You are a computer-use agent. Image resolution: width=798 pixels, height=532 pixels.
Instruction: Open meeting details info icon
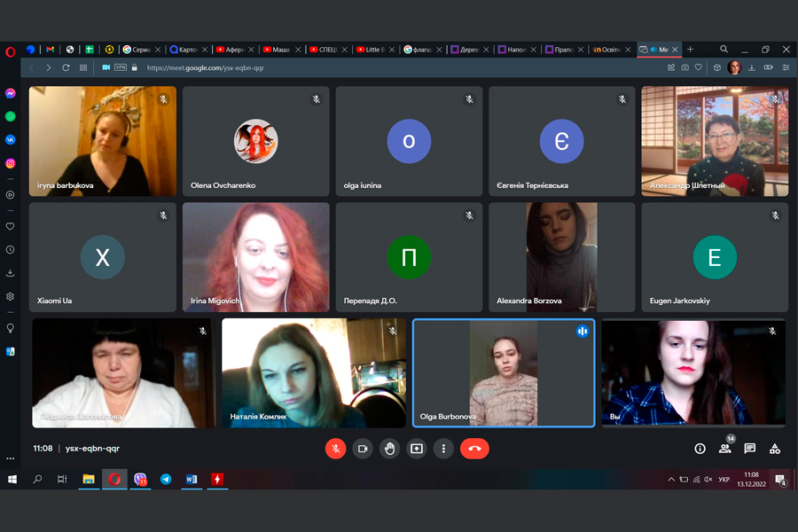tap(700, 449)
